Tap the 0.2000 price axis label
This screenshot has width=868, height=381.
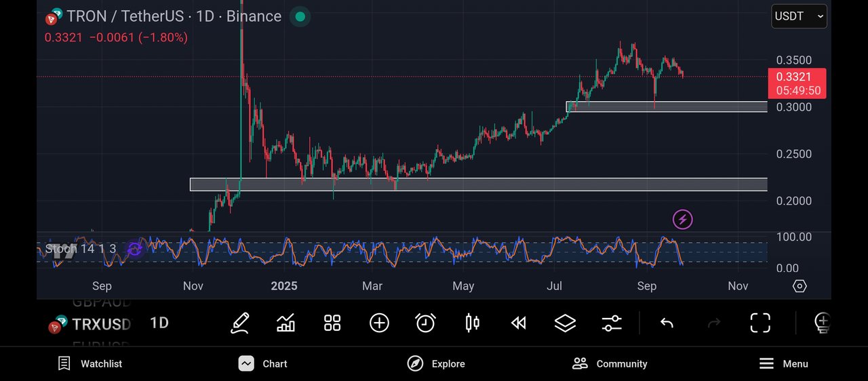(x=794, y=201)
